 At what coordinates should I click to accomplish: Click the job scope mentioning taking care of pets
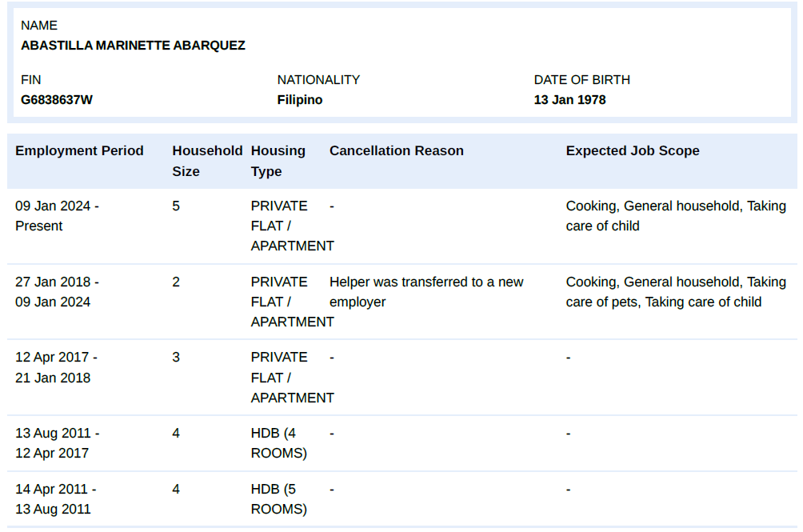tap(675, 292)
